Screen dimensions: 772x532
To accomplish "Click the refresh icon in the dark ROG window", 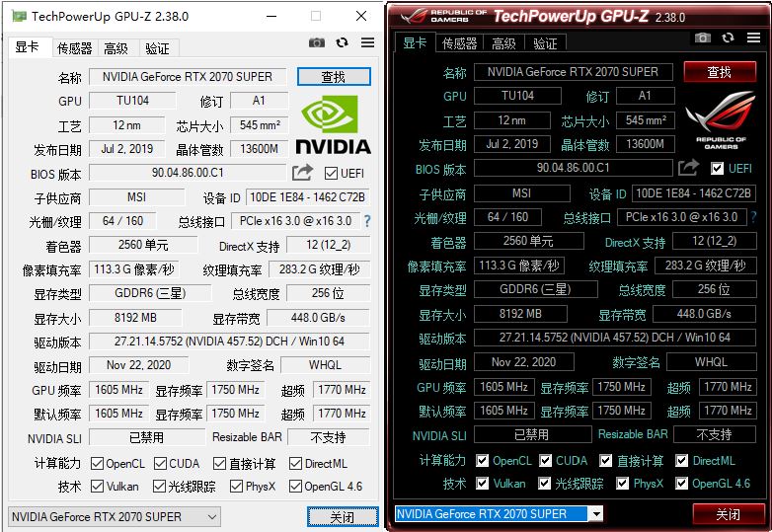I will pos(728,38).
